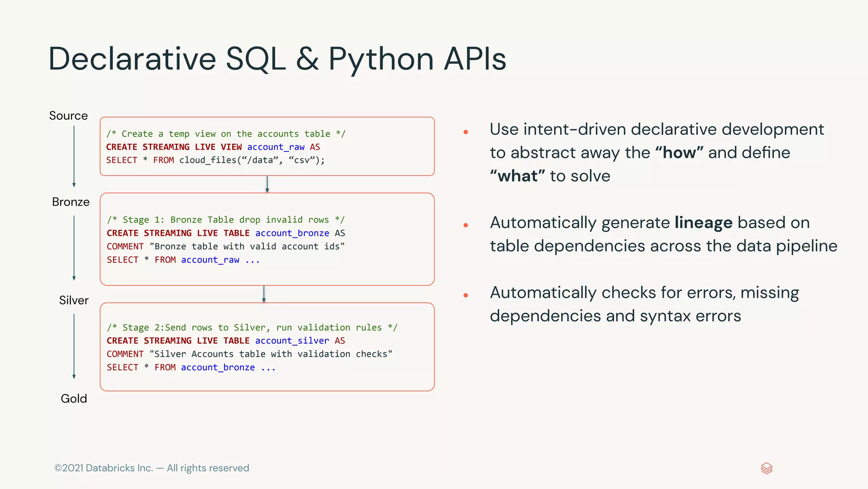Image resolution: width=868 pixels, height=489 pixels.
Task: Click the vertical arrow from Silver to Gold
Action: pos(74,346)
